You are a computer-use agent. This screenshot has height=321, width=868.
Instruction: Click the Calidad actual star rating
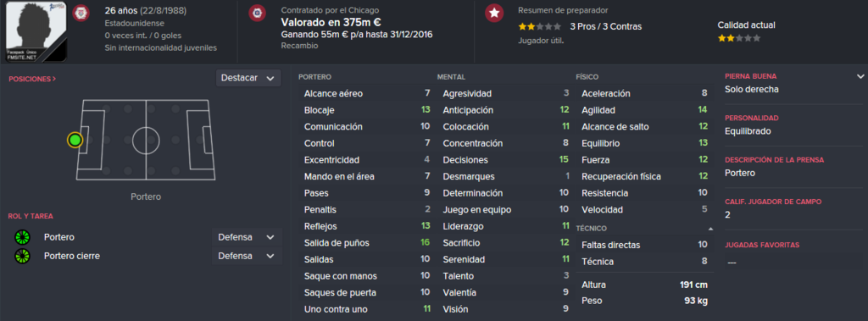[x=739, y=39]
